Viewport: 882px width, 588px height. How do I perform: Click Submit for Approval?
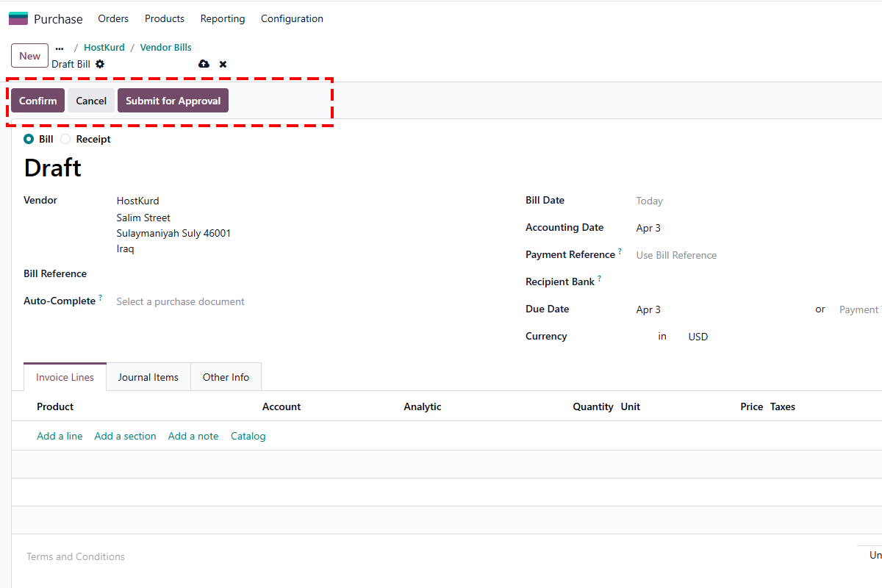coord(173,100)
